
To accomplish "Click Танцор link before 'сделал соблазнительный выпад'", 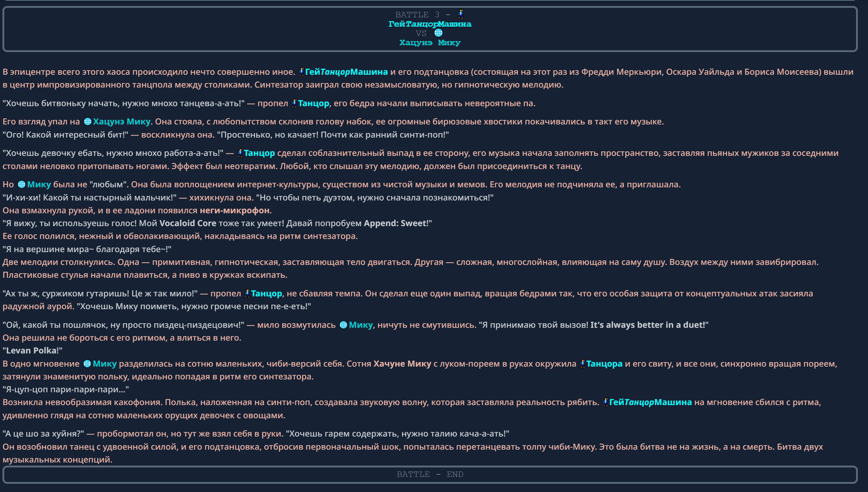I will point(259,153).
